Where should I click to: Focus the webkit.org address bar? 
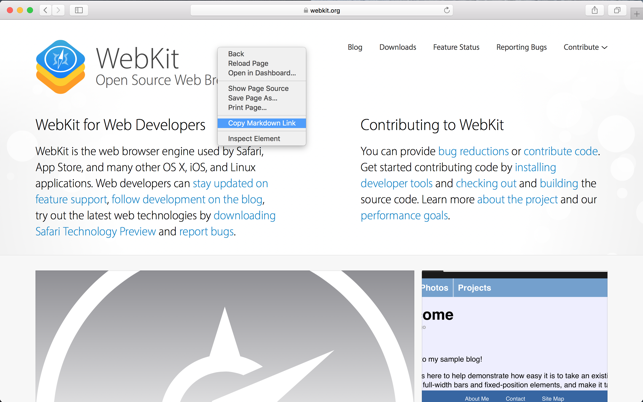point(322,10)
